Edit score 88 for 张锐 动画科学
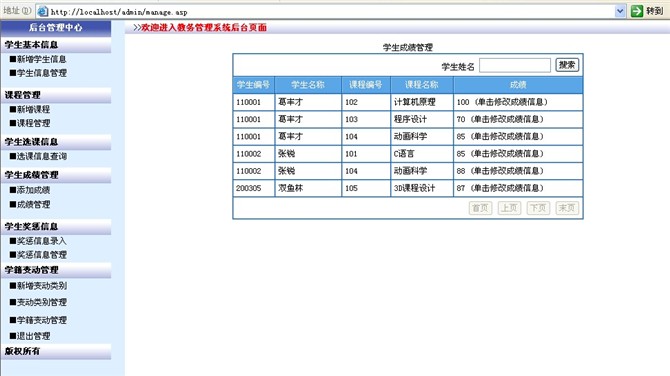The width and height of the screenshot is (670, 376). pyautogui.click(x=500, y=171)
